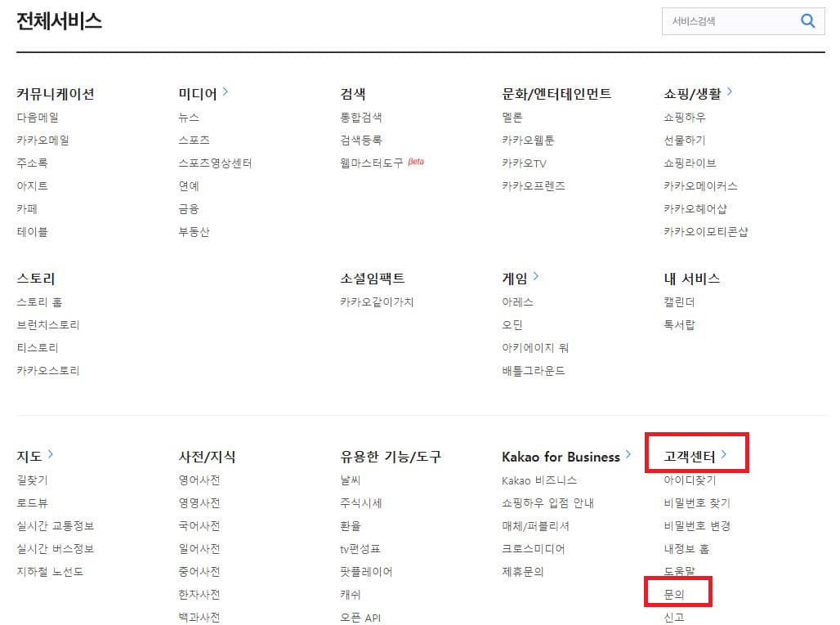Open the 카카오스토리 link
840x625 pixels.
(48, 371)
